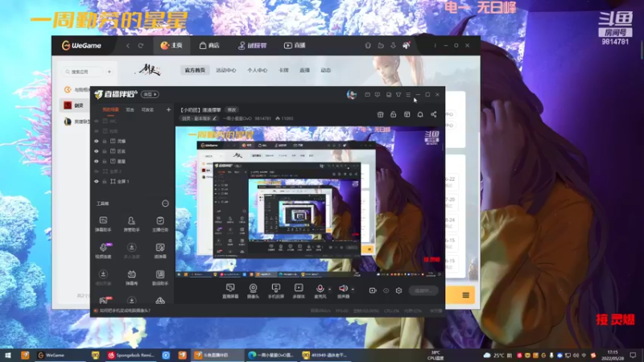Click the 剑灵 category edit chip
The height and width of the screenshot is (362, 644).
(199, 118)
